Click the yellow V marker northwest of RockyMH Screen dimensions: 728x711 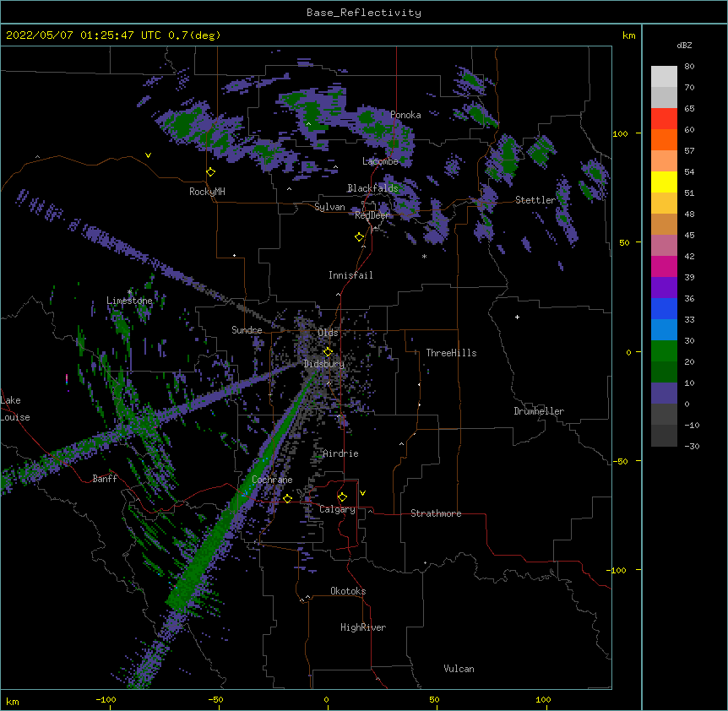[148, 155]
